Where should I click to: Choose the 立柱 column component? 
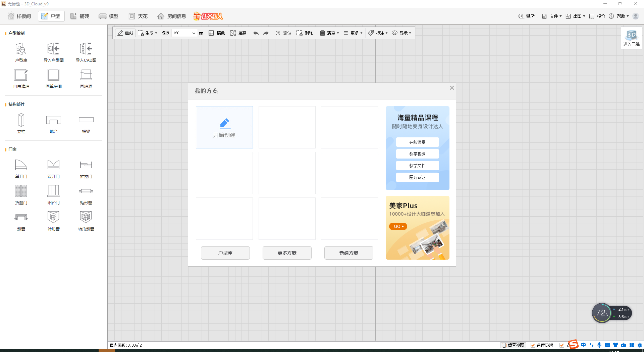pyautogui.click(x=21, y=124)
